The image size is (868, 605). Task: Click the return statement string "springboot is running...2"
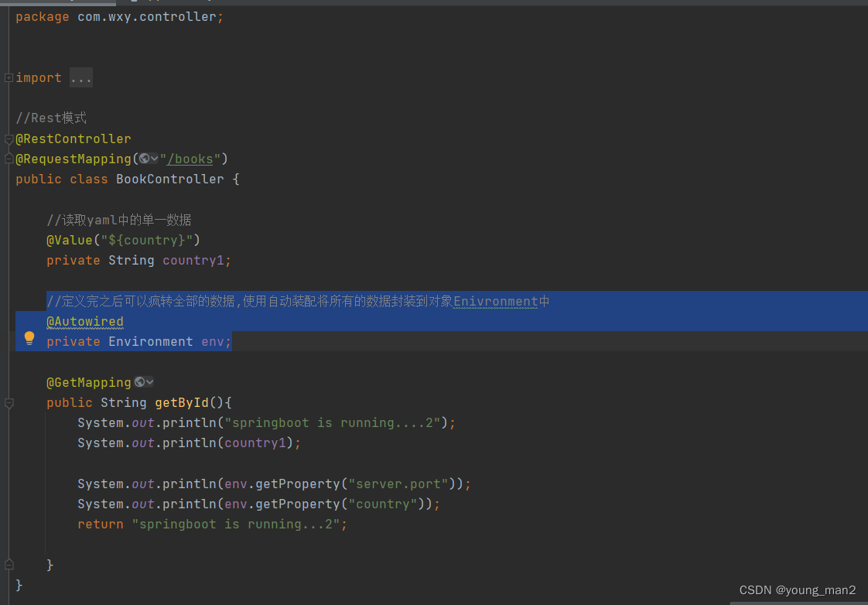point(236,525)
